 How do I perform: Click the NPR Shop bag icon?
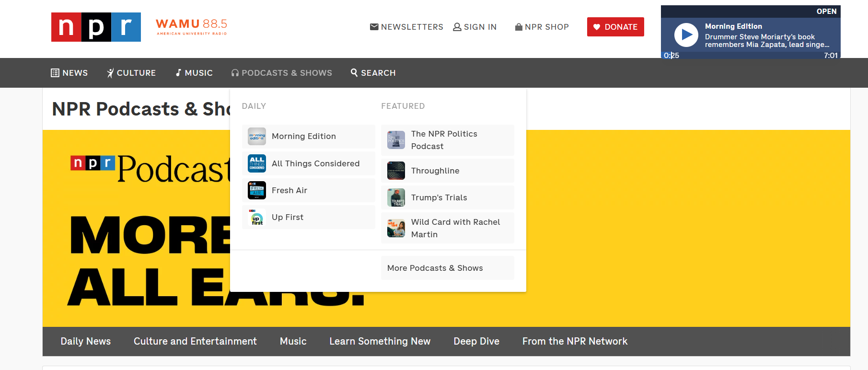coord(519,27)
